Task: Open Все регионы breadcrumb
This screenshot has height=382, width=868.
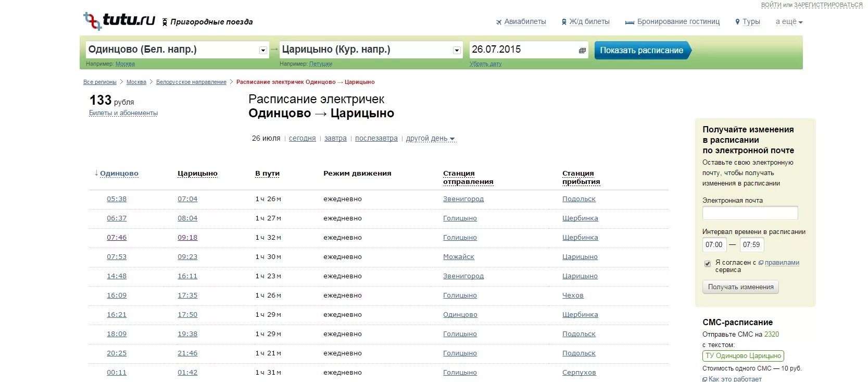Action: [100, 82]
